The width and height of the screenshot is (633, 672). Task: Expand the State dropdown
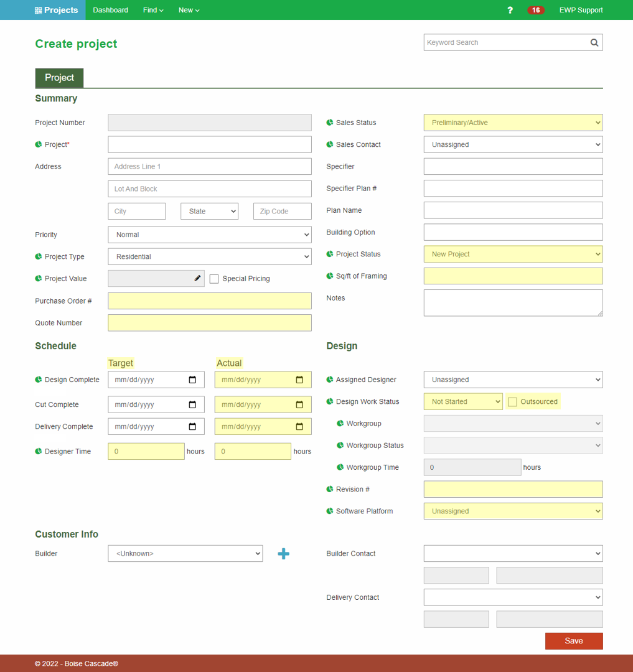pos(210,212)
